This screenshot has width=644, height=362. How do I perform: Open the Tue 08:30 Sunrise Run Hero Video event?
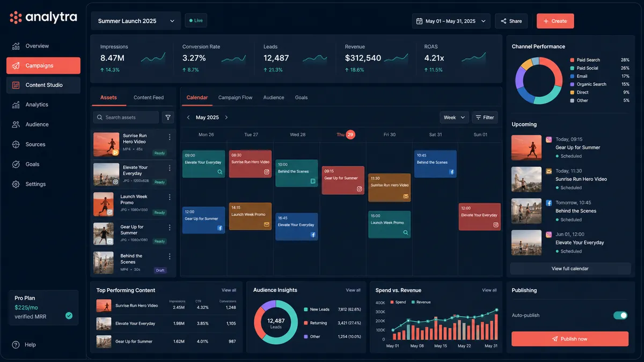[250, 164]
